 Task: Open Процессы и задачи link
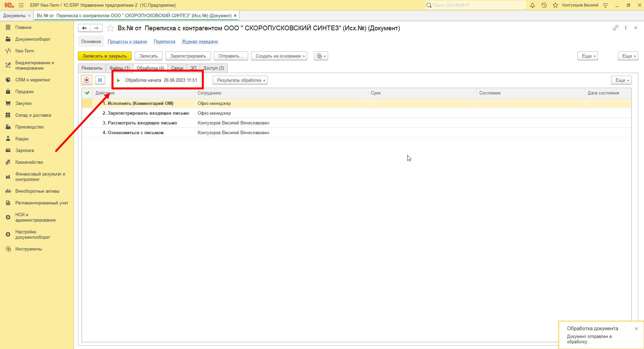click(127, 42)
